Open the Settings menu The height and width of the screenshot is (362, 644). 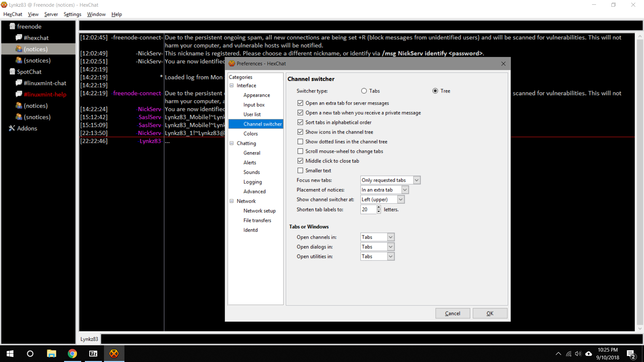pos(72,14)
